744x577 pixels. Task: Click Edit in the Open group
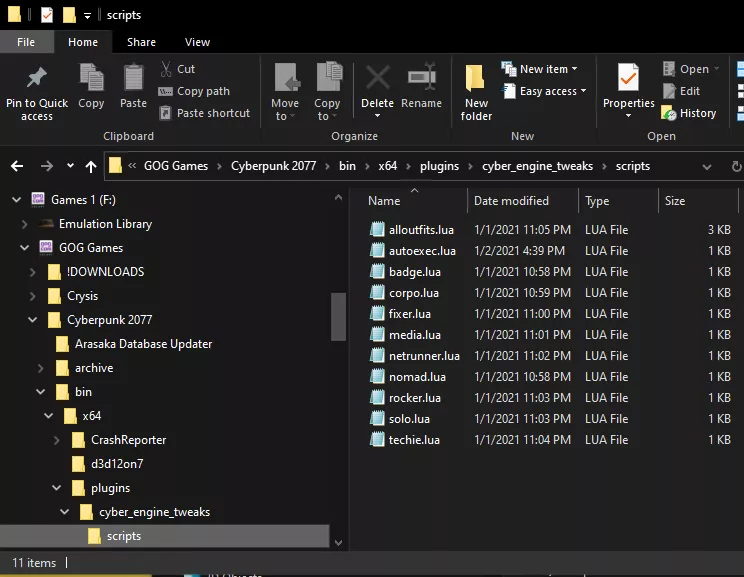[x=681, y=91]
